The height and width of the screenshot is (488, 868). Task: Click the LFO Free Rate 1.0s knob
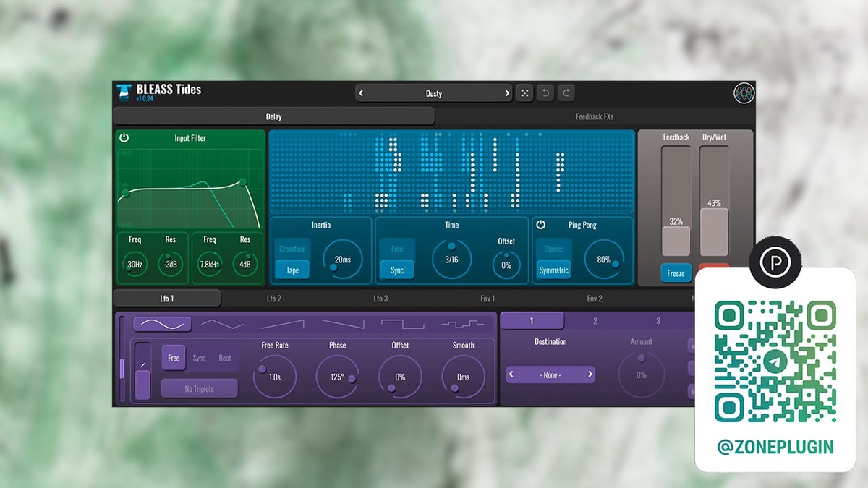[x=275, y=377]
